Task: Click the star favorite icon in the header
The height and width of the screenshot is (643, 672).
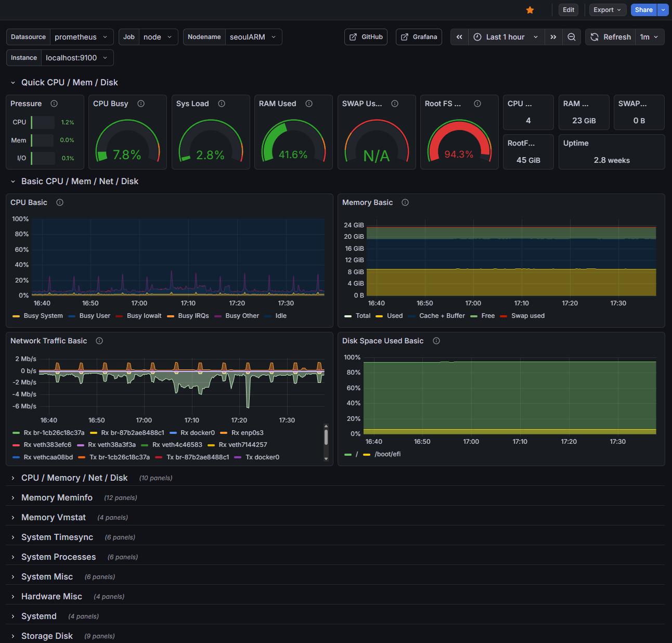Action: coord(530,10)
